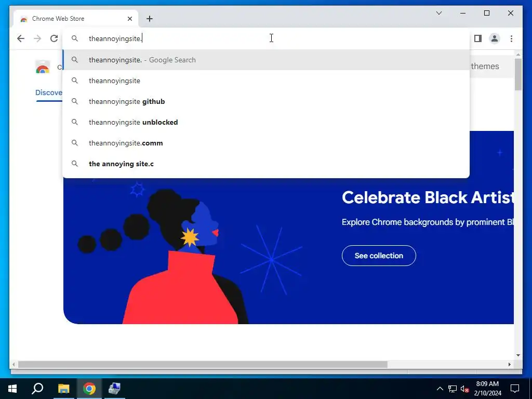The width and height of the screenshot is (532, 399).
Task: Click the vertical scrollbar thumb
Action: tap(518, 74)
